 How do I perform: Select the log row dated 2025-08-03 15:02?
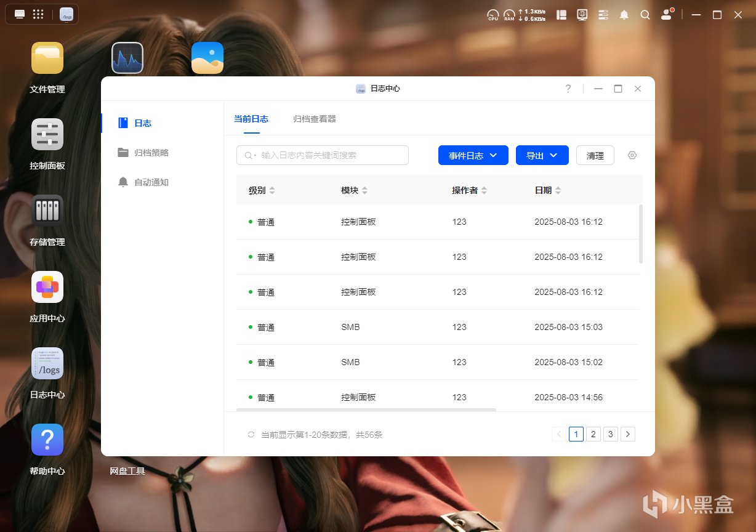click(438, 362)
